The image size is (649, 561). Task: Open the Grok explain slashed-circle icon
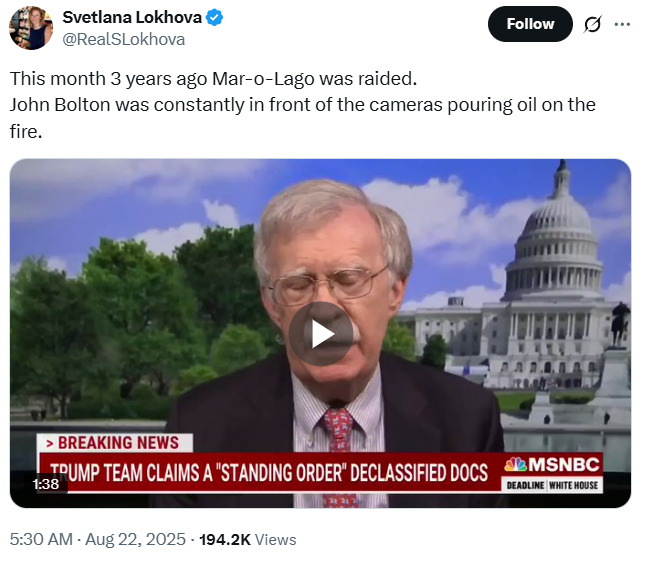click(x=592, y=24)
